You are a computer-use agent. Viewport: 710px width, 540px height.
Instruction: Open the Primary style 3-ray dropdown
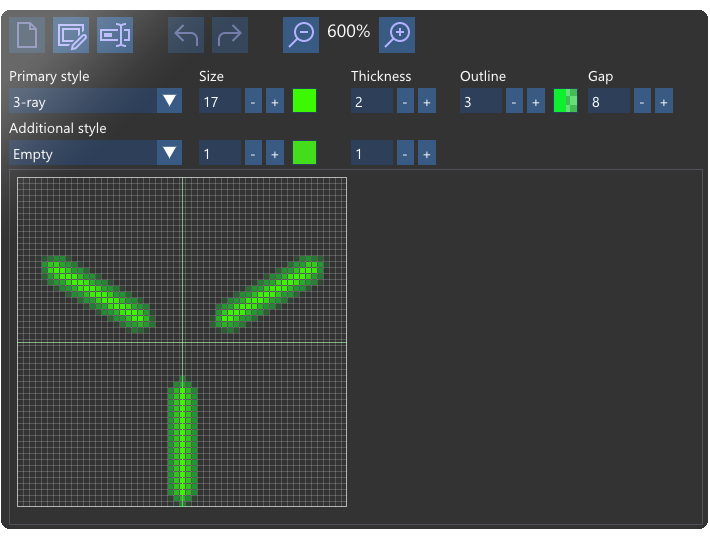96,100
